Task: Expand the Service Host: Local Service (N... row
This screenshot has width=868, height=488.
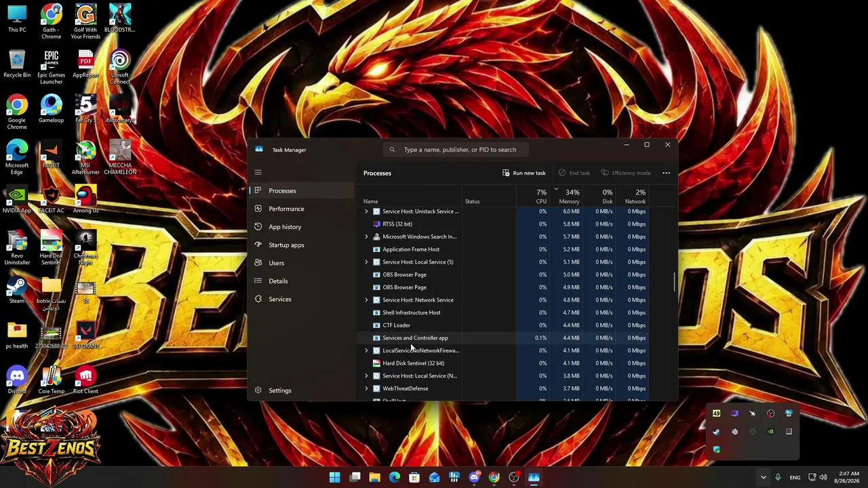Action: (x=366, y=375)
